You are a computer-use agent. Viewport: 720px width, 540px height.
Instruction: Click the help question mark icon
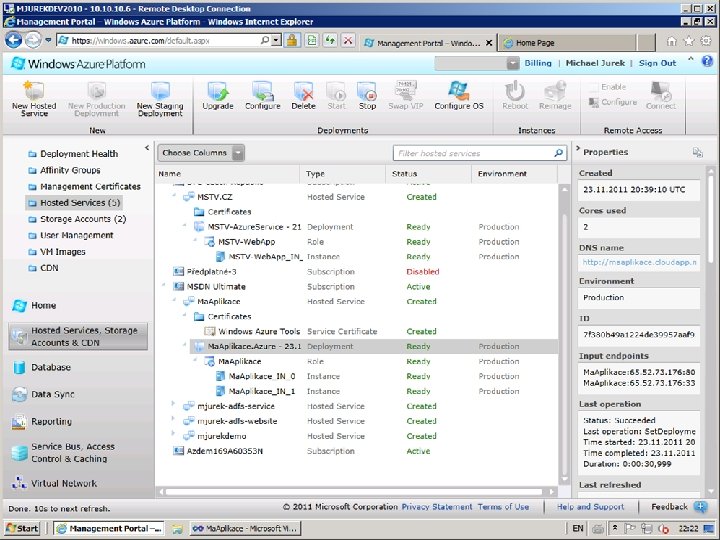707,61
